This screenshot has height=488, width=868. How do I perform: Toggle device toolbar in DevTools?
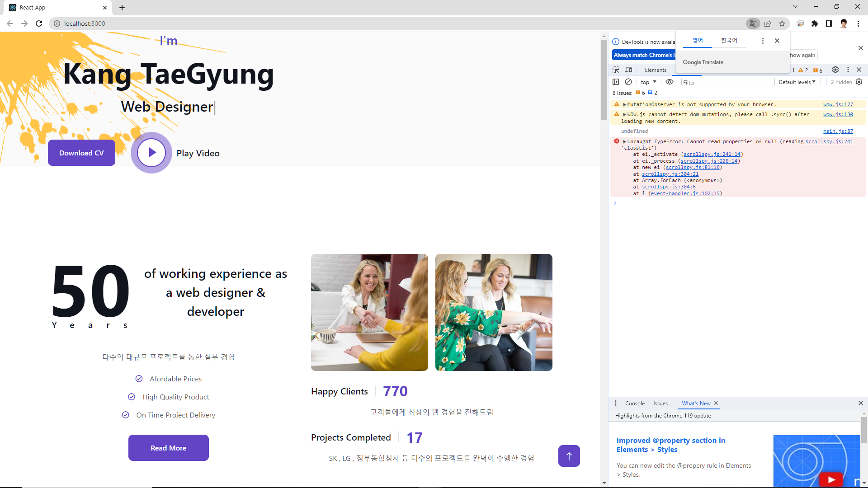[x=628, y=70]
